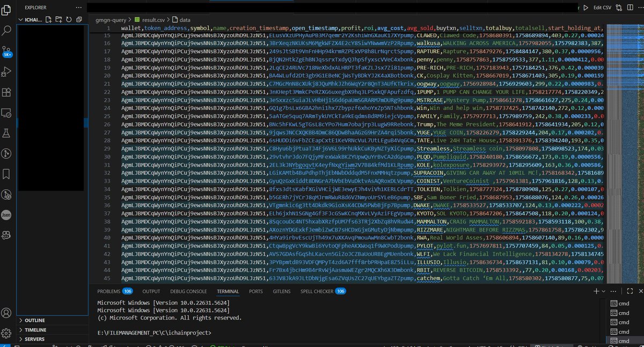Screen dimensions: 644x347
Task: Switch to the PORTS tab
Action: 256,291
